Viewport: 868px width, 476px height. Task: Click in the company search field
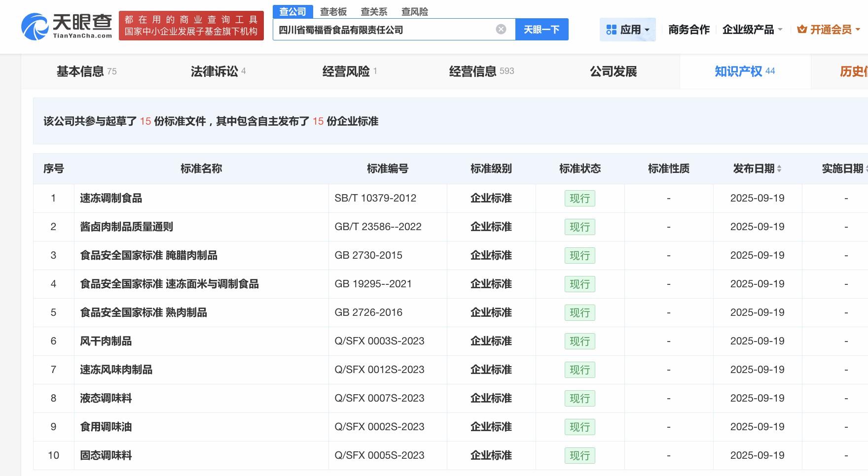385,30
